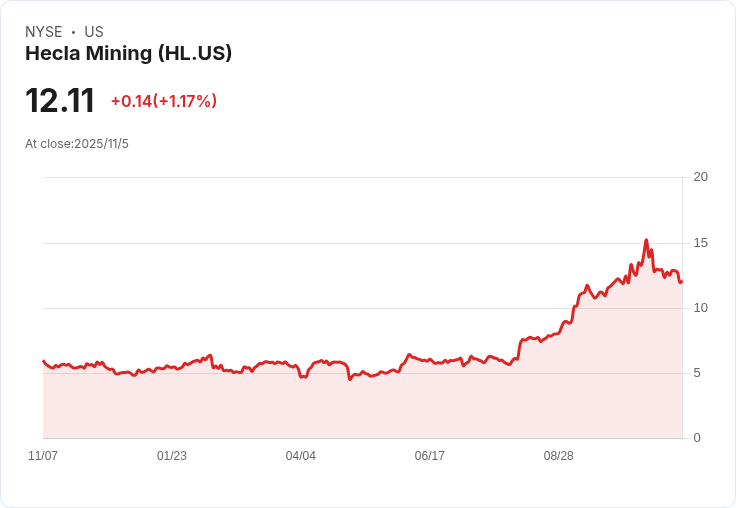
Task: Click the At close 2025/11/5 timestamp
Action: tap(77, 144)
